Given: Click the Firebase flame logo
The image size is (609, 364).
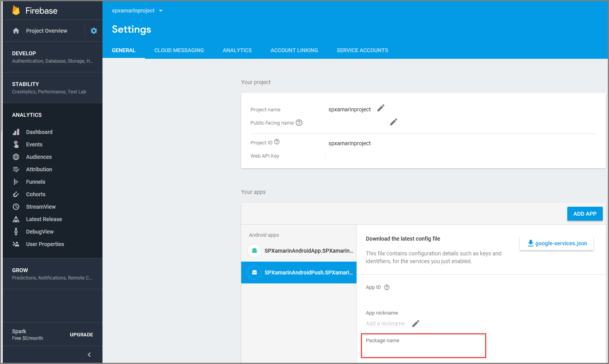Looking at the screenshot, I should (x=16, y=11).
